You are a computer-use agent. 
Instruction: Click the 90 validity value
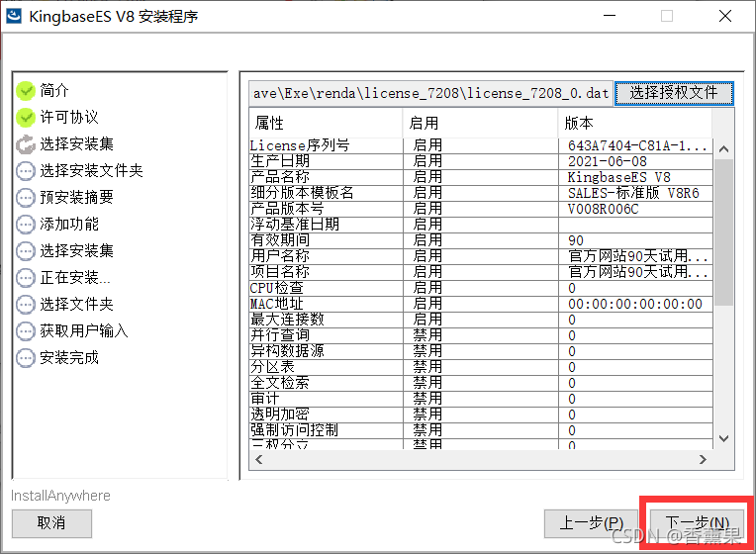576,240
